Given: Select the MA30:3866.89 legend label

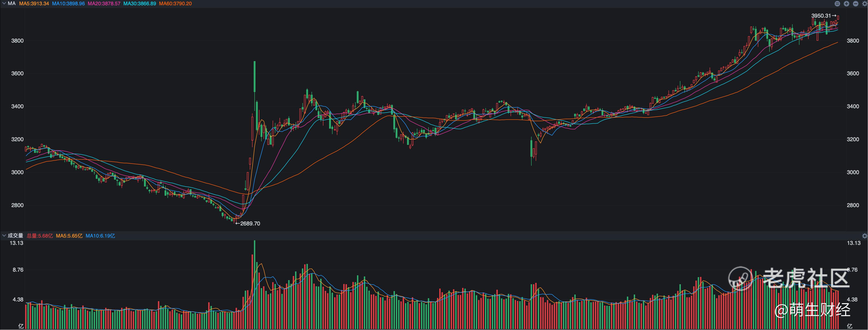Looking at the screenshot, I should pos(140,3).
